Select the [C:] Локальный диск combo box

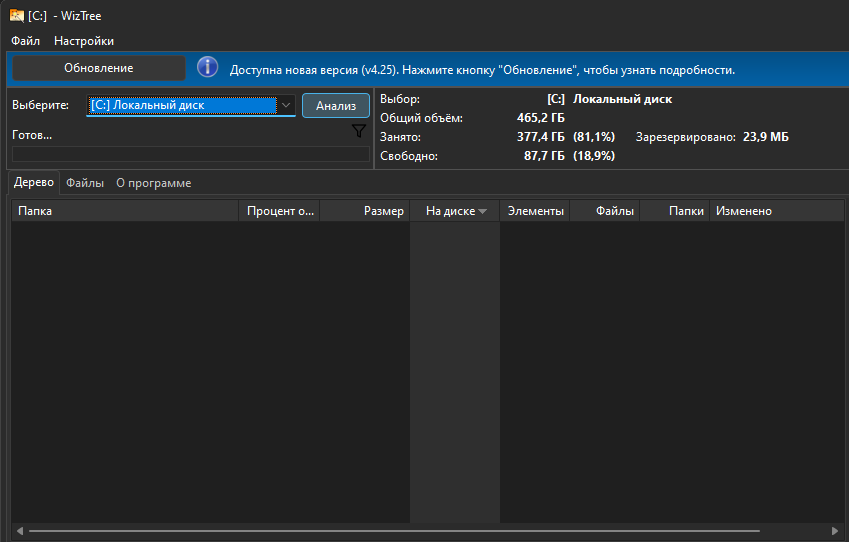pos(181,105)
